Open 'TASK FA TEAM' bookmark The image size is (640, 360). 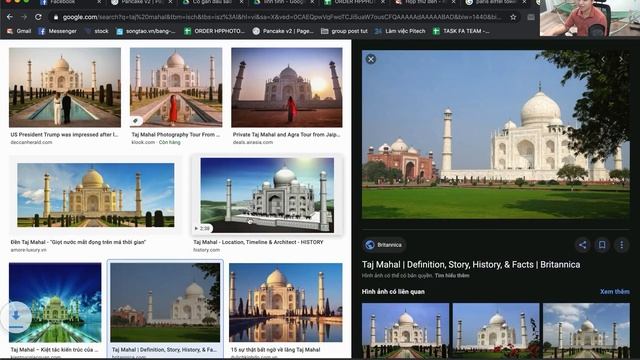click(461, 31)
